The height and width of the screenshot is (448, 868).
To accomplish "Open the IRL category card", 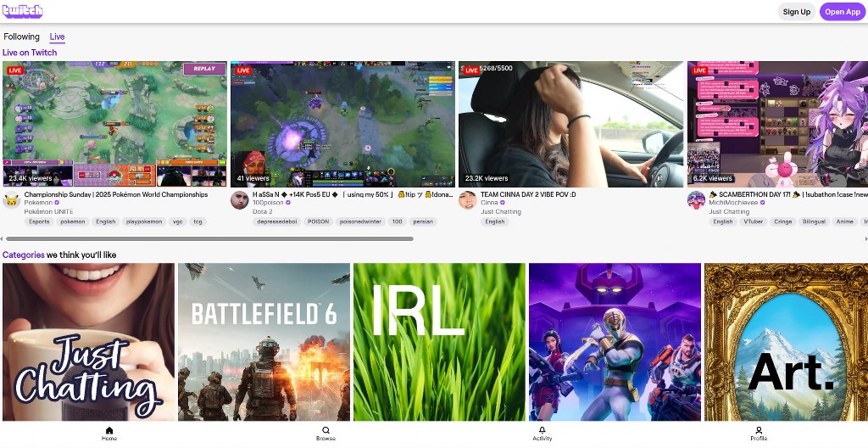I will [440, 342].
